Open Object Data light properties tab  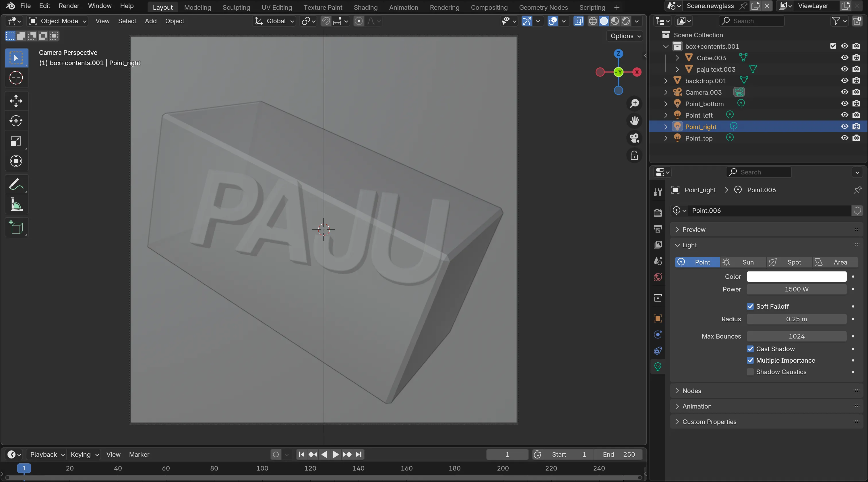[657, 366]
